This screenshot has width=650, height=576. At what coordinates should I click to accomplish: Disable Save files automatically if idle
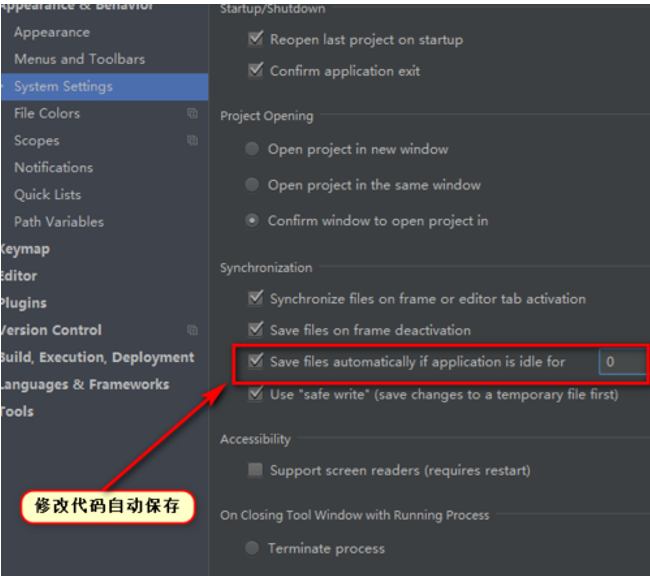[x=255, y=361]
